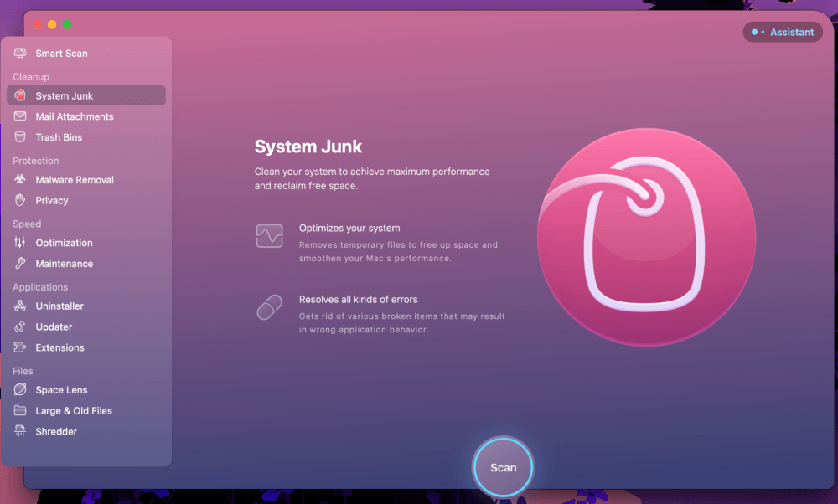The image size is (838, 504).
Task: Open the Uninstaller module
Action: 86,306
